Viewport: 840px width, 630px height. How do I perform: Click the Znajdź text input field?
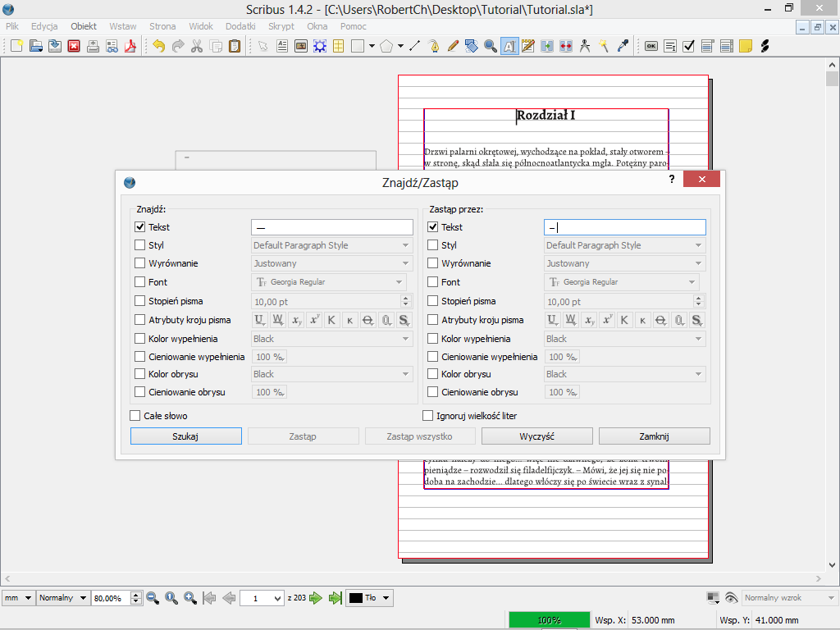[331, 227]
